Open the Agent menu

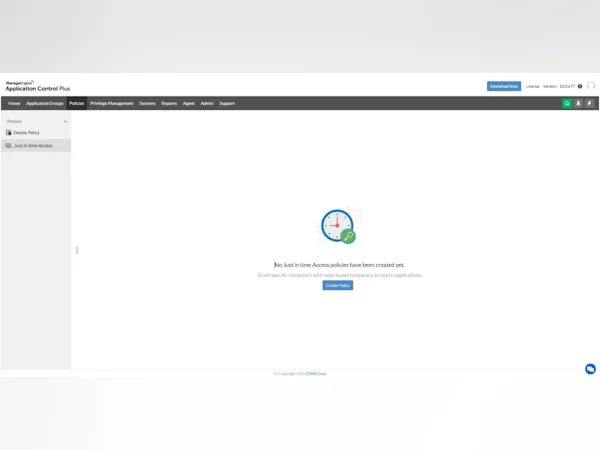[189, 103]
